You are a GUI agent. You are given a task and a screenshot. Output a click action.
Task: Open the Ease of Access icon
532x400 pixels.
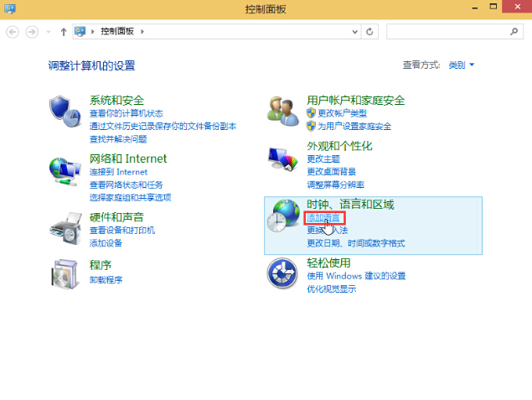(283, 273)
